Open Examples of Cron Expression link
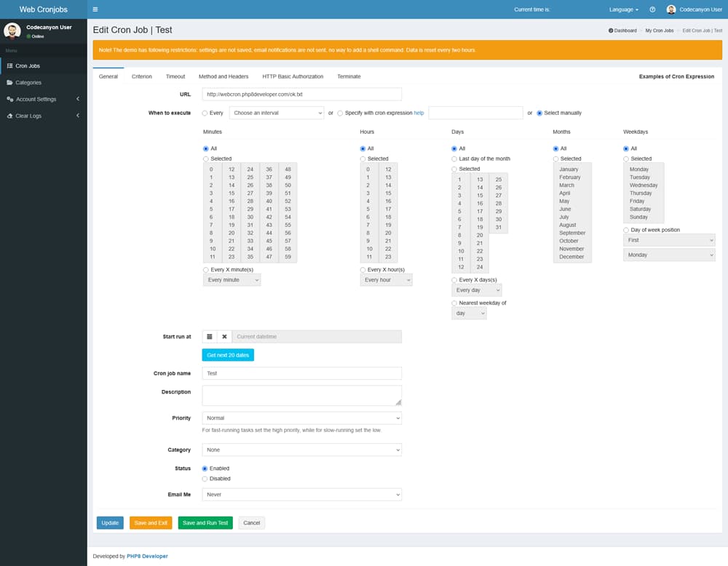 tap(676, 76)
